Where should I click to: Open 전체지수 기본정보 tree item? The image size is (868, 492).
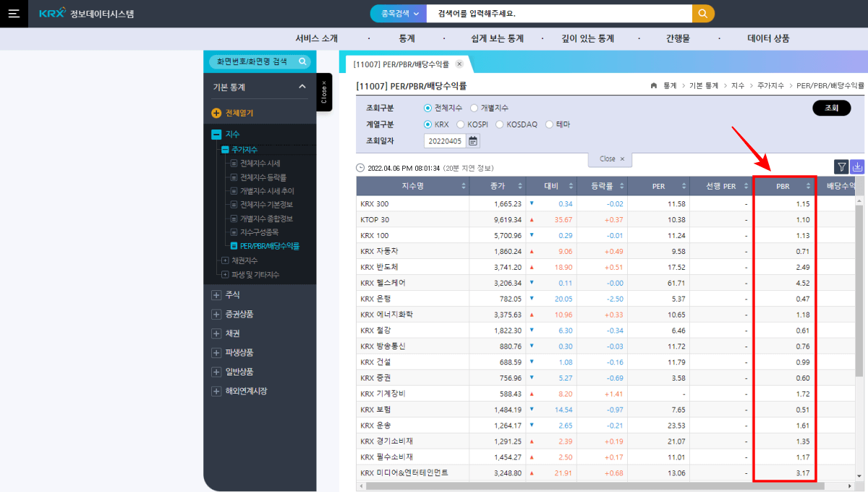266,205
